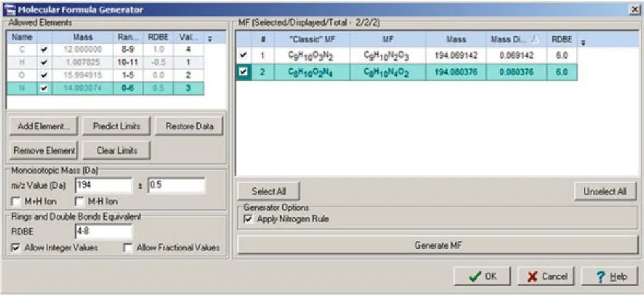Disable Apply Nitrogen Rule option

248,219
